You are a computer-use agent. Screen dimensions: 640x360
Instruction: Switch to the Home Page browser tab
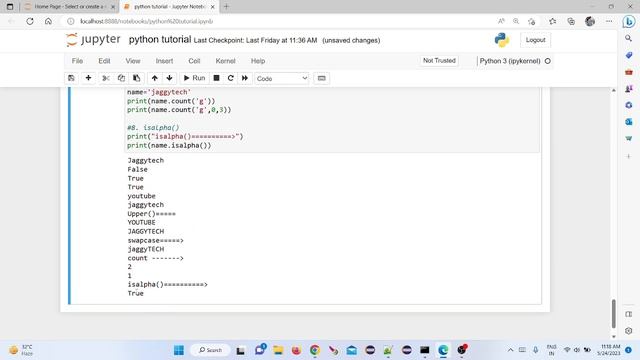[x=69, y=7]
